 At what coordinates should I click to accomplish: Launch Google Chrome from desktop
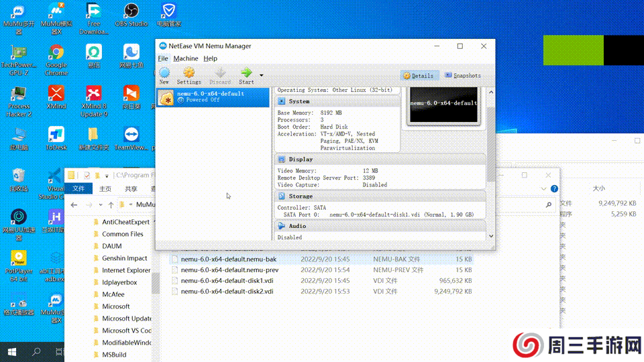tap(56, 54)
